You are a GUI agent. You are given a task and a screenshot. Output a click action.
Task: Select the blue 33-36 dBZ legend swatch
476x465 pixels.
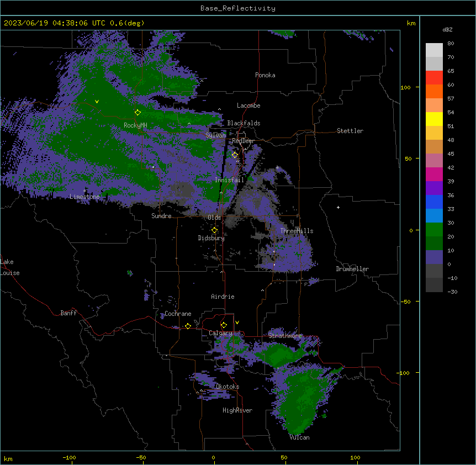pos(434,202)
